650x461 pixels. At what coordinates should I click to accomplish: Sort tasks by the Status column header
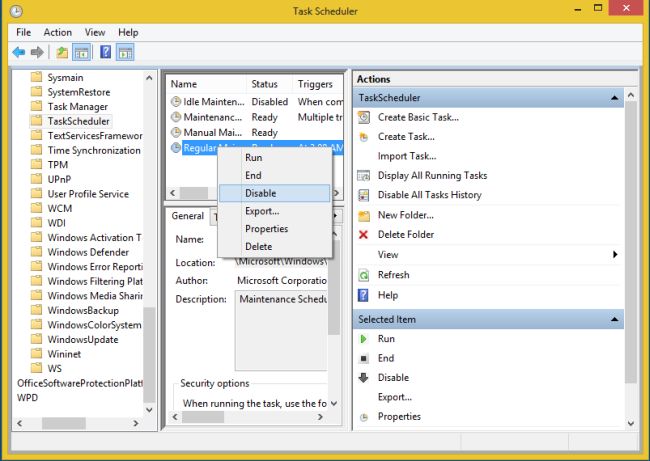tap(269, 84)
